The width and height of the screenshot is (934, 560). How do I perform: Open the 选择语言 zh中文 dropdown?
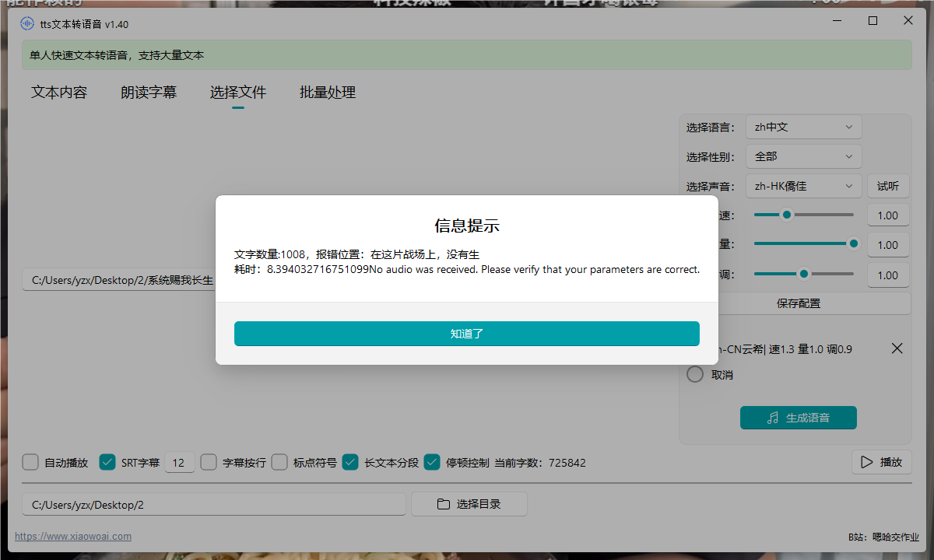point(803,127)
